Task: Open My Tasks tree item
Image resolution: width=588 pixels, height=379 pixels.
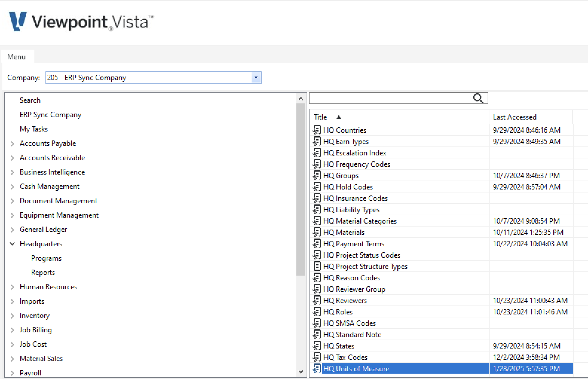Action: [x=34, y=129]
